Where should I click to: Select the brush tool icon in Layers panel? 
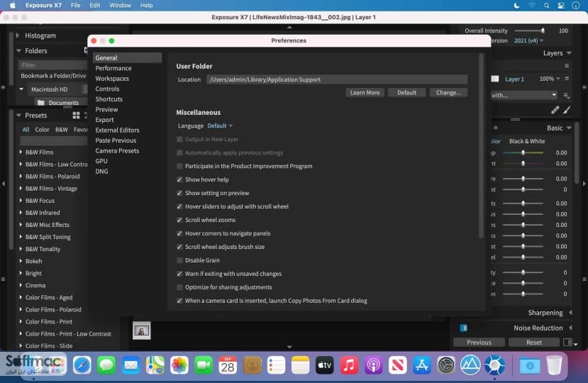[567, 110]
